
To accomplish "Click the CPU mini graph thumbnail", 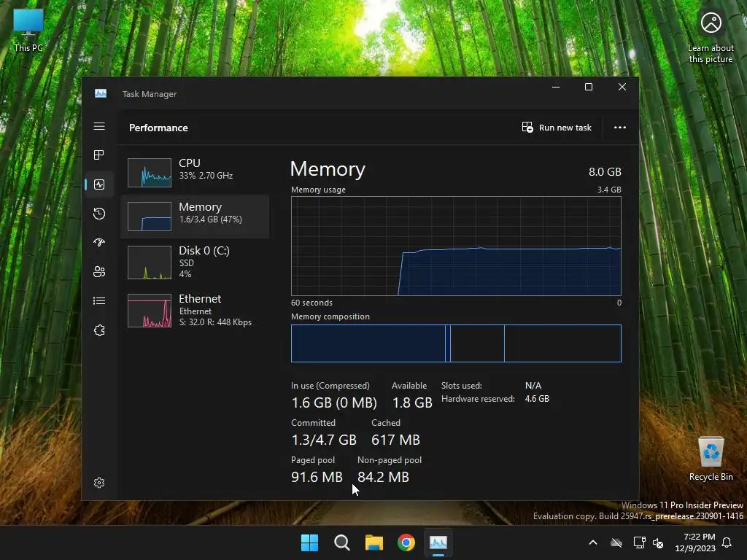I will (150, 172).
